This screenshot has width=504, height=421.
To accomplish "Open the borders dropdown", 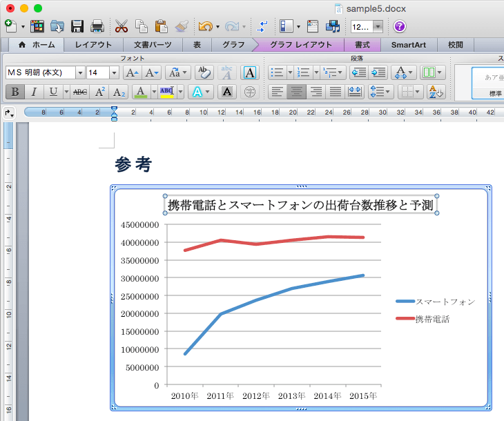I will 411,92.
